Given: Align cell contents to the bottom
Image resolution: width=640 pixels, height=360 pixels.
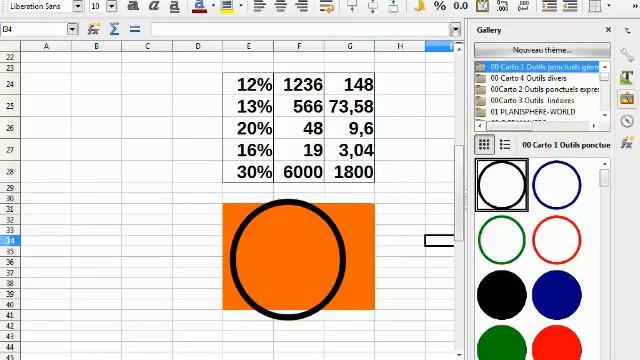Looking at the screenshot, I should point(393,6).
